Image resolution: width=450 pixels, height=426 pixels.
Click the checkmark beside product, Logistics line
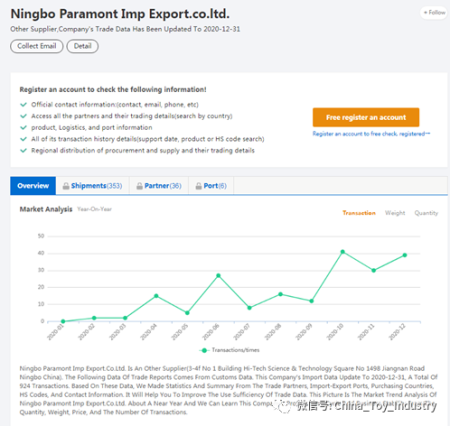pyautogui.click(x=23, y=127)
